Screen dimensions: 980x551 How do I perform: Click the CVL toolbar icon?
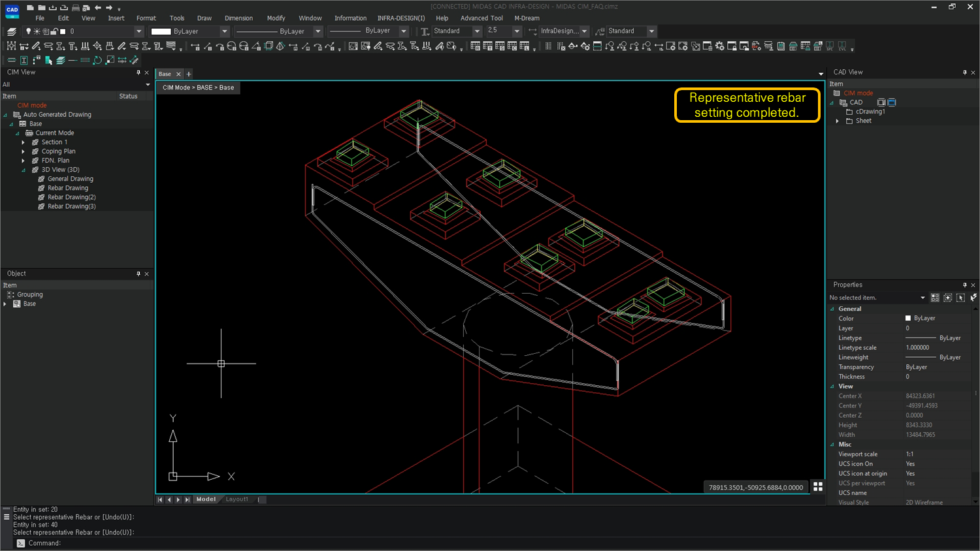842,46
